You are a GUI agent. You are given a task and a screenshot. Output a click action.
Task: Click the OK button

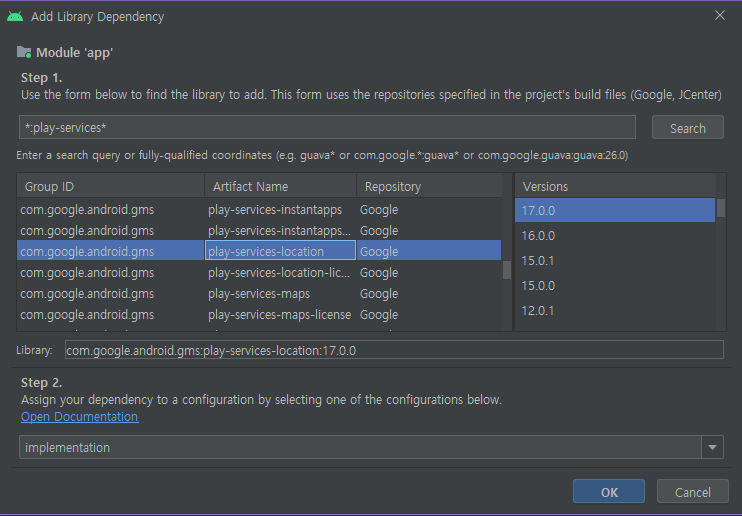point(609,492)
